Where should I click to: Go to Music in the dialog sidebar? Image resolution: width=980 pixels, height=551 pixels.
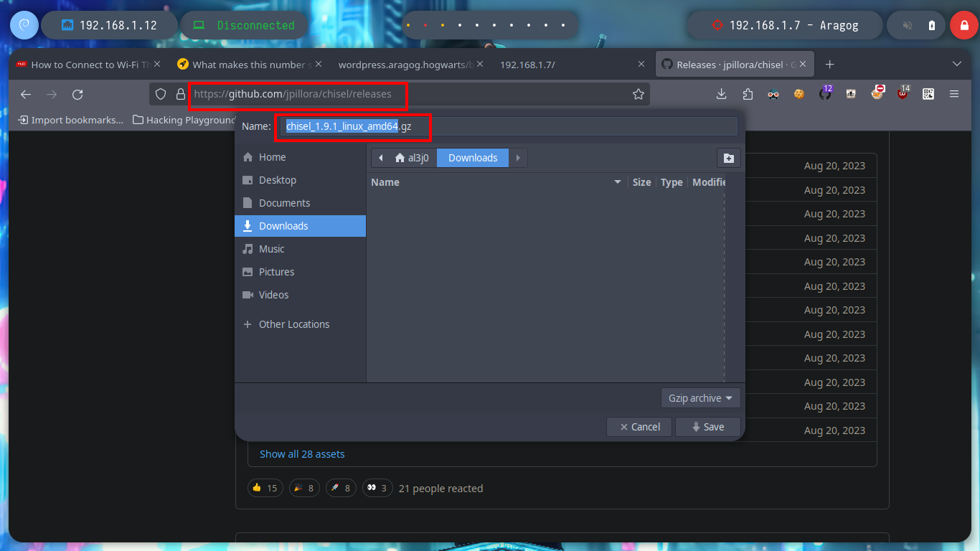pyautogui.click(x=300, y=249)
